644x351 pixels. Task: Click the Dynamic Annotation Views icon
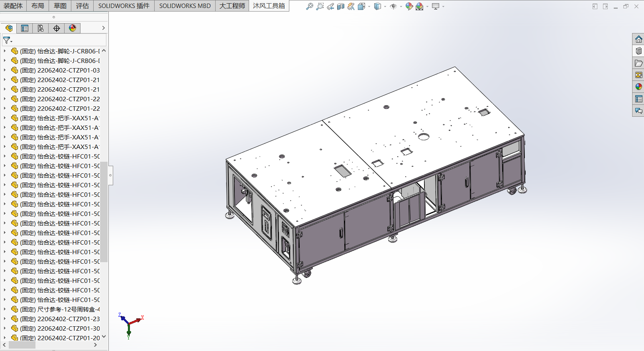tap(351, 6)
